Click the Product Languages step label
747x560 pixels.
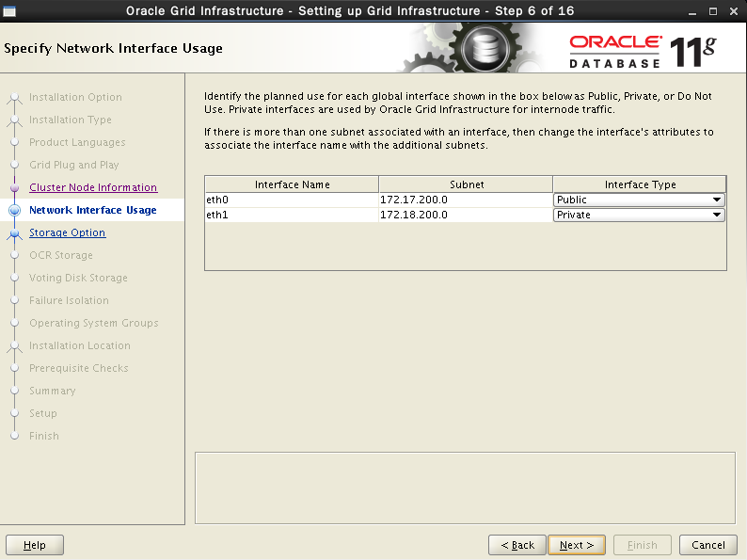click(x=77, y=142)
